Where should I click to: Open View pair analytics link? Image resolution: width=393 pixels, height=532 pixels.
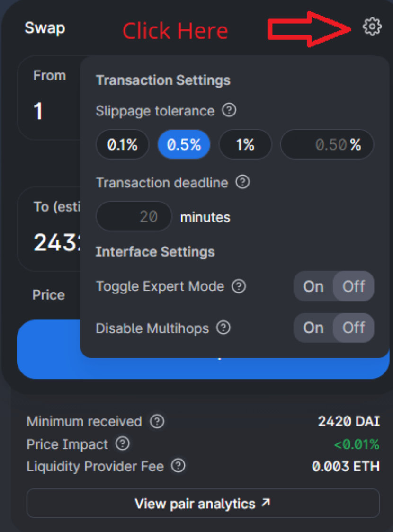point(203,503)
